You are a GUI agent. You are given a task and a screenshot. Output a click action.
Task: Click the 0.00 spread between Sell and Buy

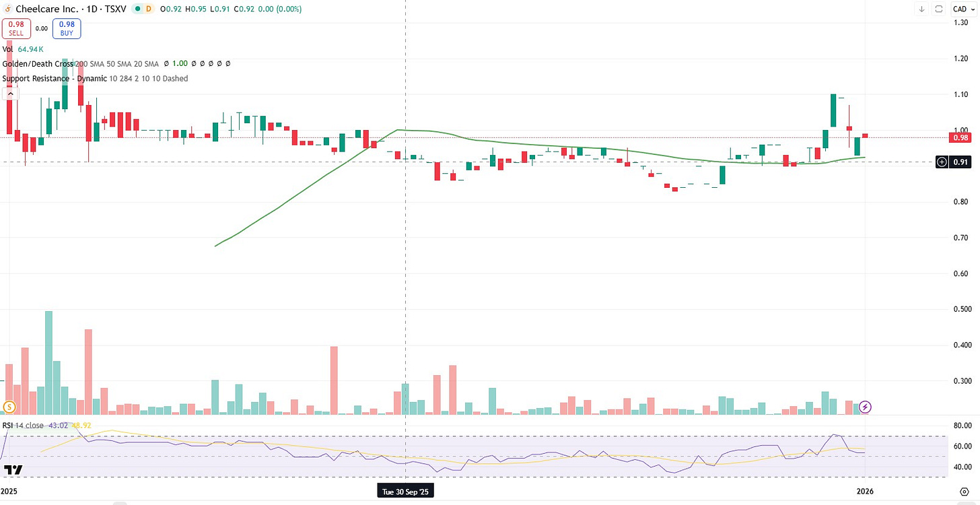pyautogui.click(x=41, y=28)
